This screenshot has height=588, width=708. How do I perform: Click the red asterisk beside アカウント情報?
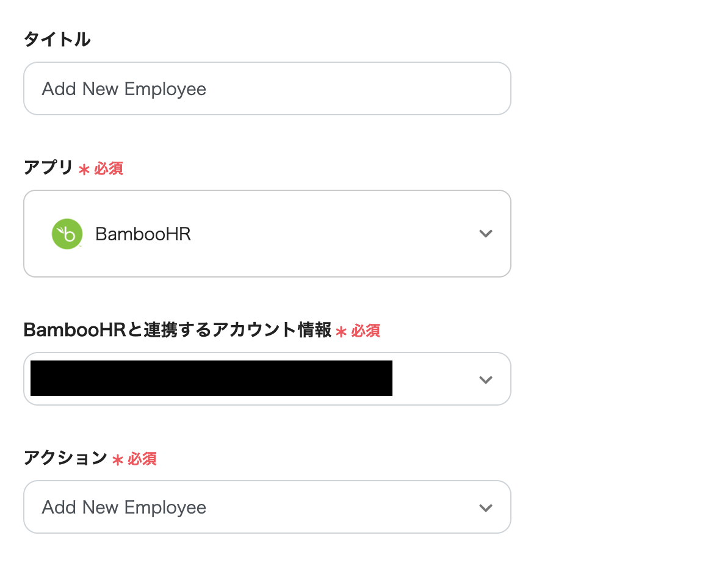341,331
